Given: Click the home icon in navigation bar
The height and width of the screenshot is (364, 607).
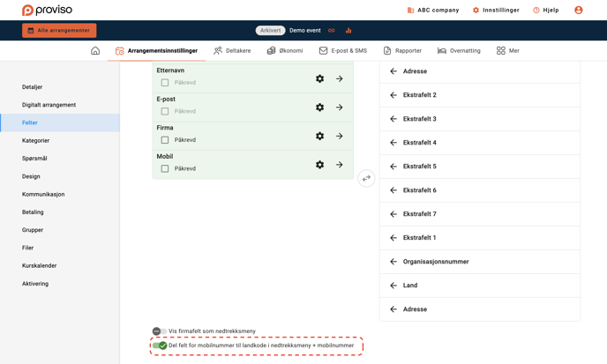Looking at the screenshot, I should click(x=95, y=51).
